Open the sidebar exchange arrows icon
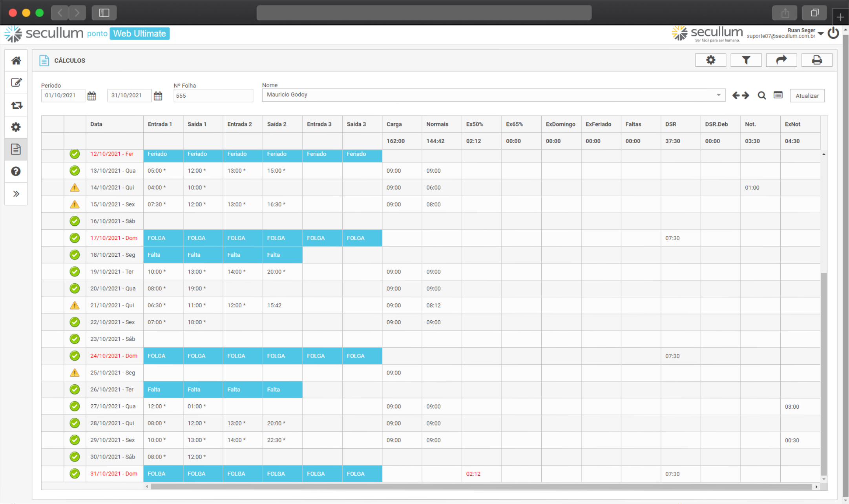 (x=16, y=105)
